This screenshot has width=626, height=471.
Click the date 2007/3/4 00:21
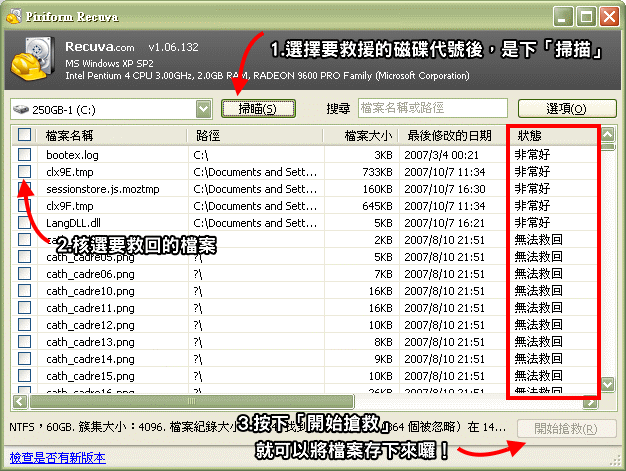point(441,155)
